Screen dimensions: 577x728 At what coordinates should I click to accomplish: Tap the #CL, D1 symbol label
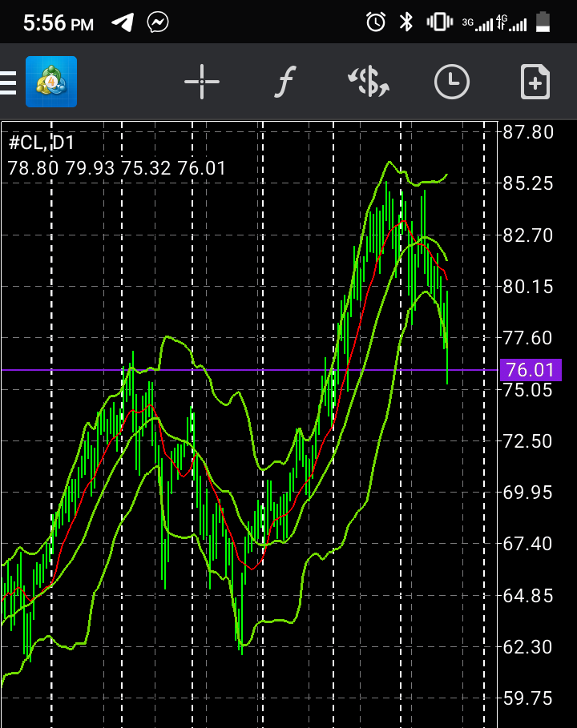pyautogui.click(x=41, y=144)
